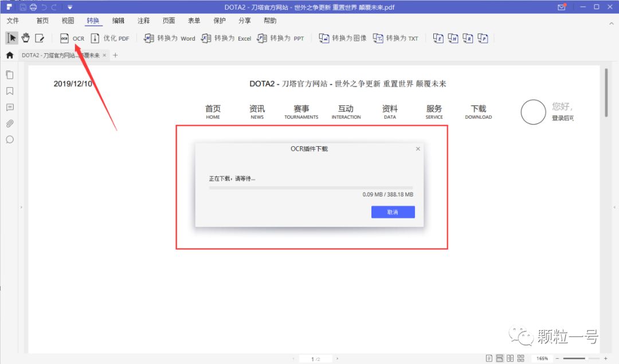Open the comments sidebar panel
Viewport: 619px width, 364px height.
[10, 107]
